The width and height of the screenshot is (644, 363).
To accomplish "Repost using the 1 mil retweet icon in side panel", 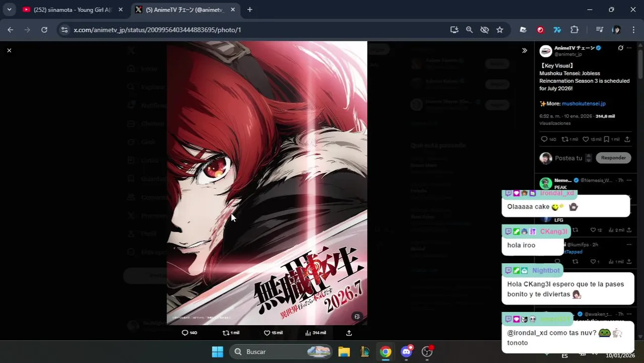I will pos(570,139).
